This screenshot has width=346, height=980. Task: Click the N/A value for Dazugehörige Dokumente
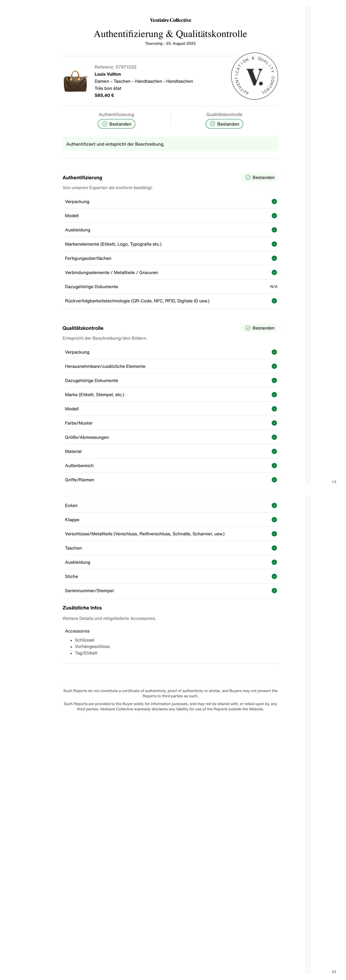[x=274, y=287]
